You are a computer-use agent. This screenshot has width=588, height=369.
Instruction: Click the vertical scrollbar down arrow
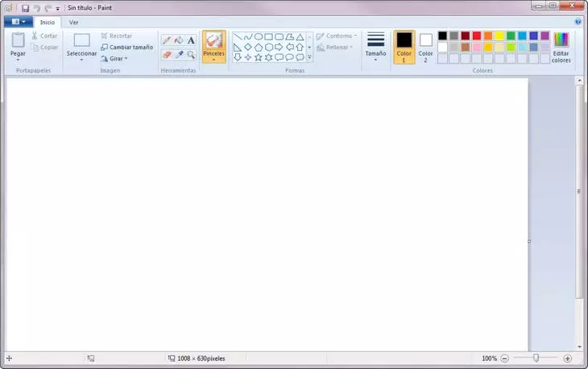pyautogui.click(x=579, y=347)
